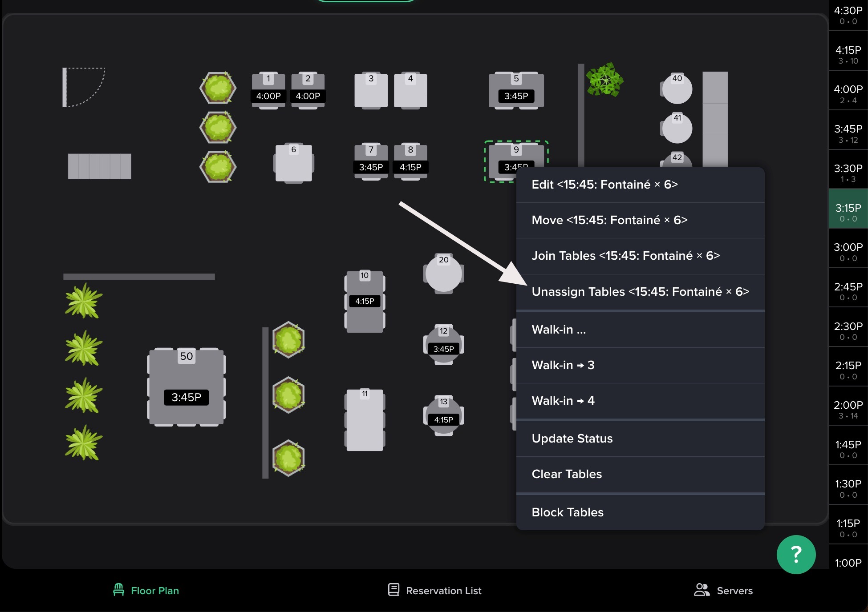Click round table 13 with 4:15P booking
Image resolution: width=868 pixels, height=612 pixels.
(x=443, y=415)
